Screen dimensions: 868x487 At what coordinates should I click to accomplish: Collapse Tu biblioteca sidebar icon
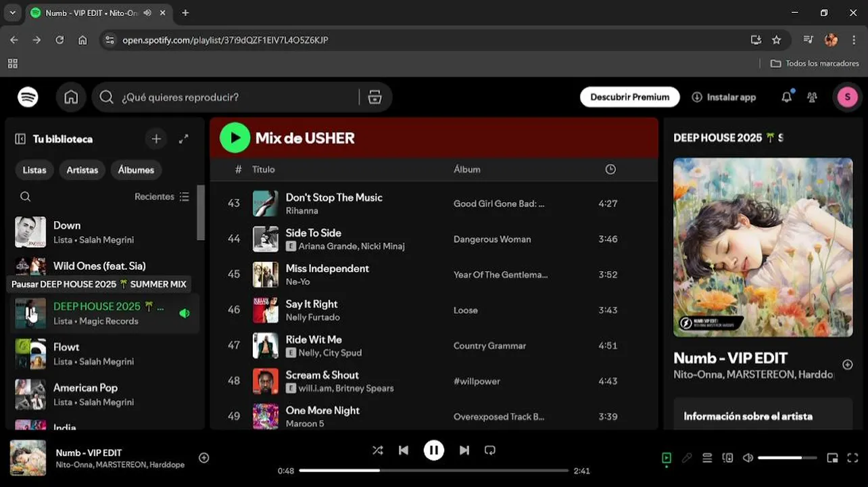pos(20,139)
